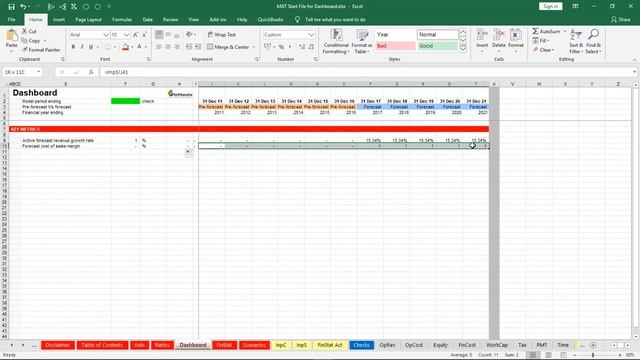Open the Custom number format dropdown
Screen dimensions: 640x360
tap(311, 35)
